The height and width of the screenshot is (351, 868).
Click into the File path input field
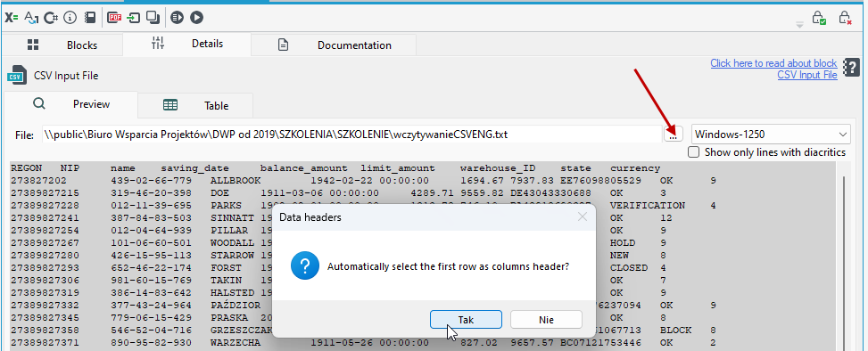click(x=352, y=134)
